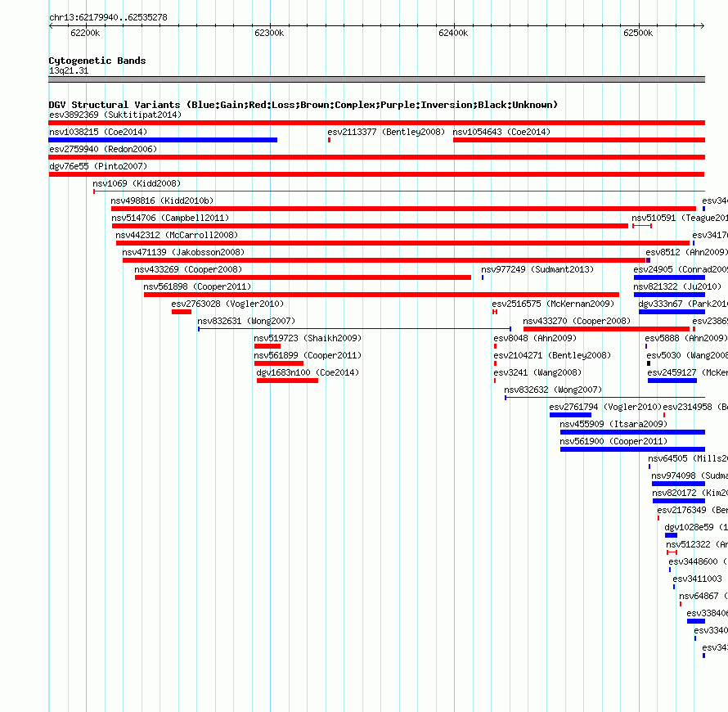Open nsv64505 Mills variant label
Viewport: 728px width, 712px height.
688,458
